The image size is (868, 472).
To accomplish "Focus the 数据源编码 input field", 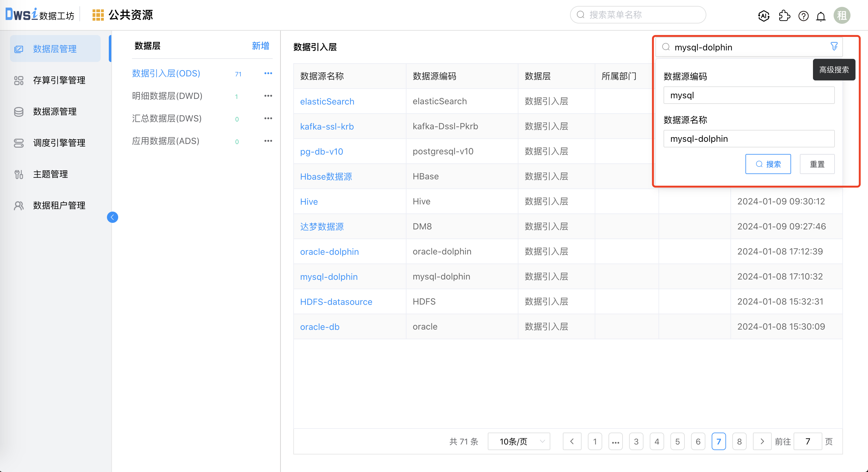I will pyautogui.click(x=749, y=95).
